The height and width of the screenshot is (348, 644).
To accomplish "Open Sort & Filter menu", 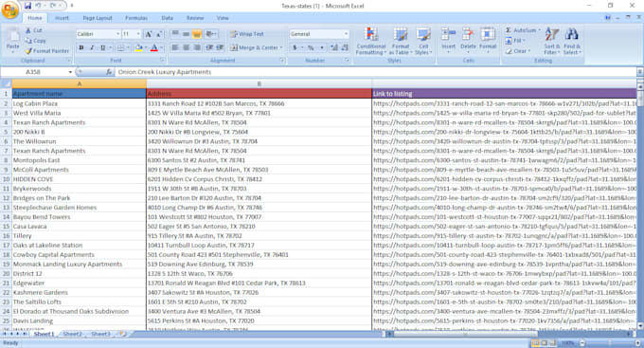I will click(x=551, y=41).
